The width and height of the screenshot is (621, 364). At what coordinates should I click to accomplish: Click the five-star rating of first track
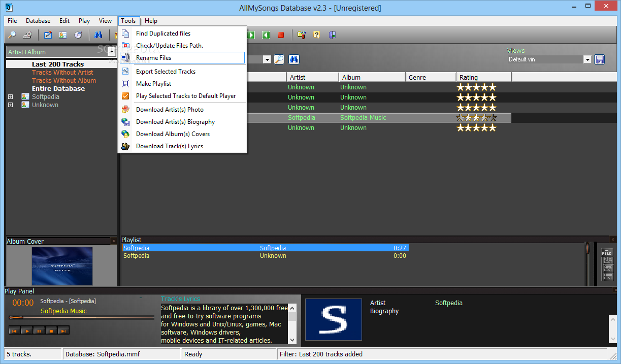[476, 87]
